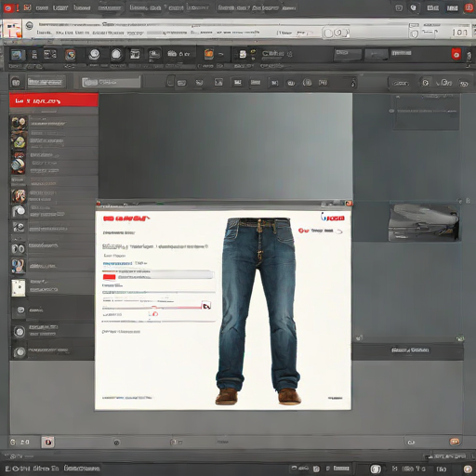476x476 pixels.
Task: Click the first text field in the secondary toolbar
Action: tap(46, 82)
